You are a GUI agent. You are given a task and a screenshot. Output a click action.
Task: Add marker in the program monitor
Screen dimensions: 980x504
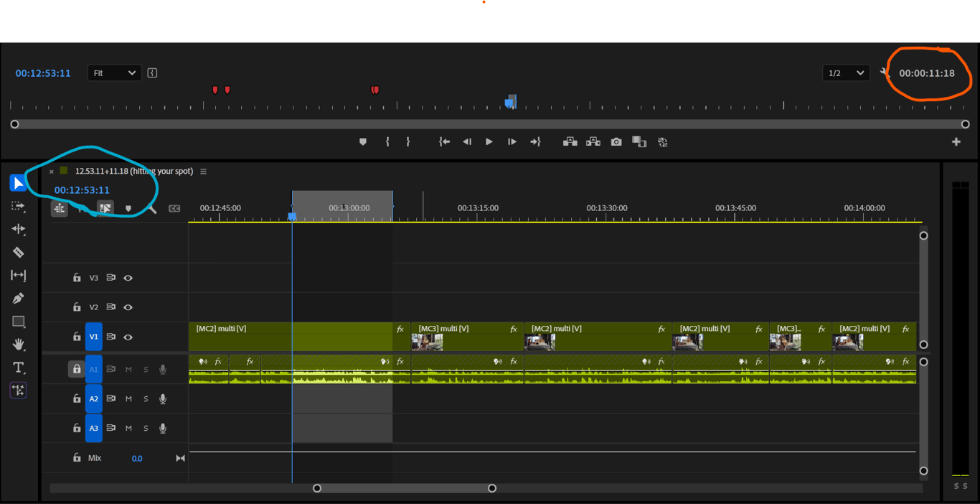click(x=363, y=142)
